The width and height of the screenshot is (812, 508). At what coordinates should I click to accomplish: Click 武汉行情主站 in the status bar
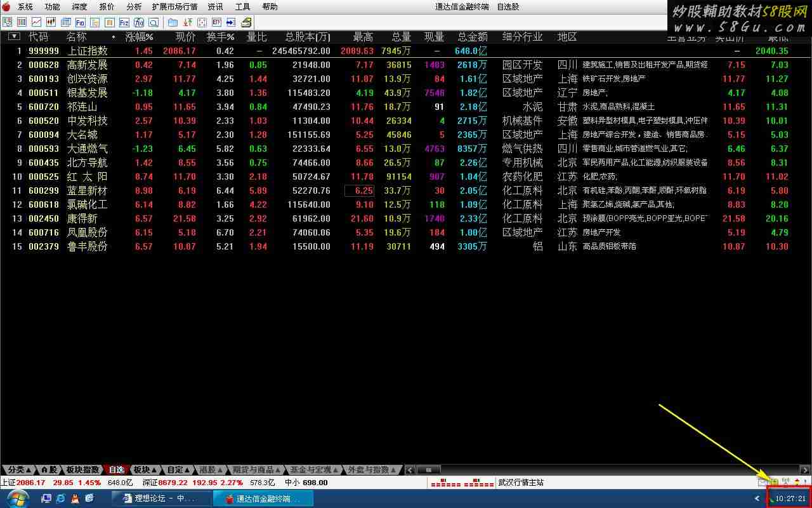(x=521, y=483)
